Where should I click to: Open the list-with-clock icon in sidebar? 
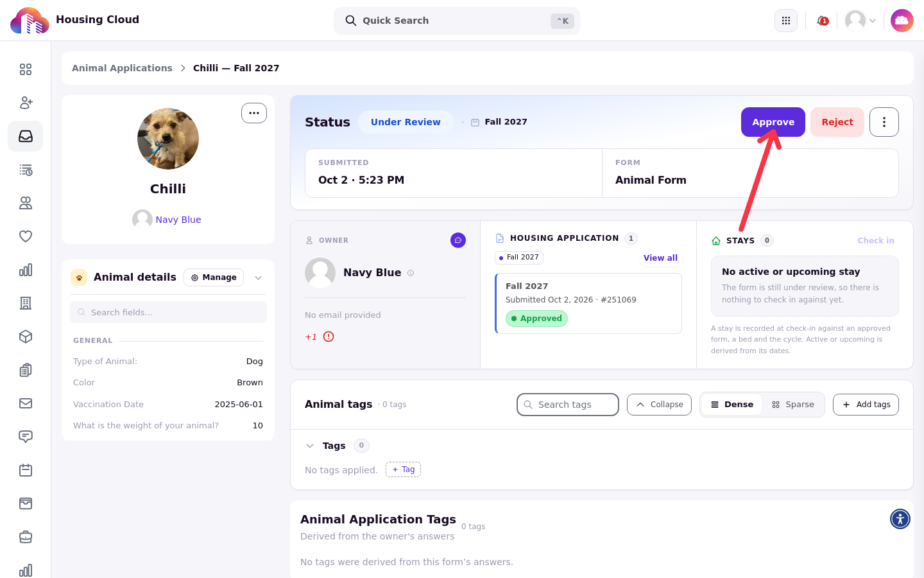26,170
